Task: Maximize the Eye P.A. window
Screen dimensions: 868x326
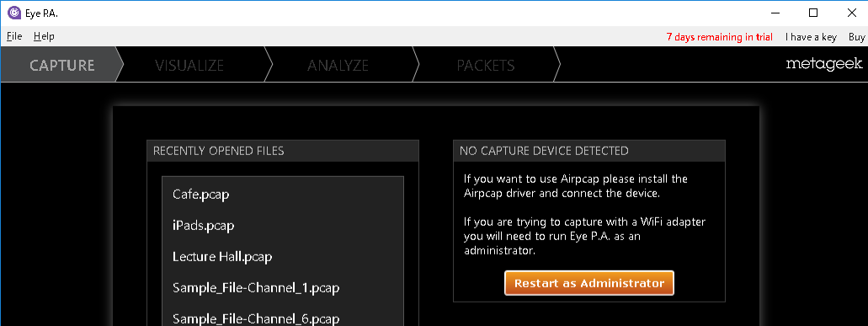Action: pyautogui.click(x=812, y=13)
